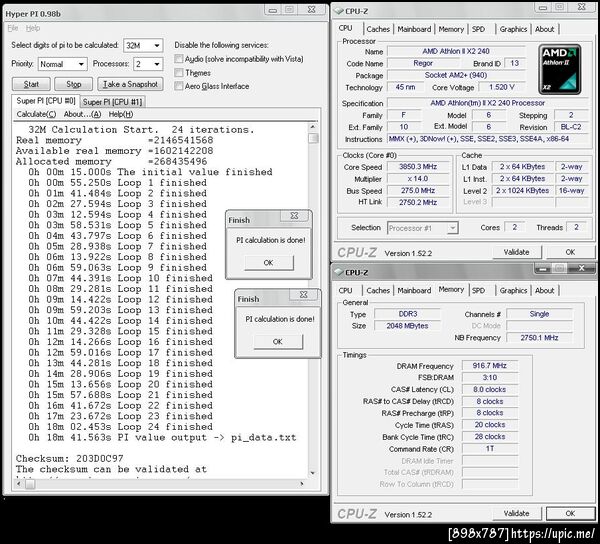The height and width of the screenshot is (544, 600).
Task: Close the upper Finish dialog
Action: [x=294, y=216]
